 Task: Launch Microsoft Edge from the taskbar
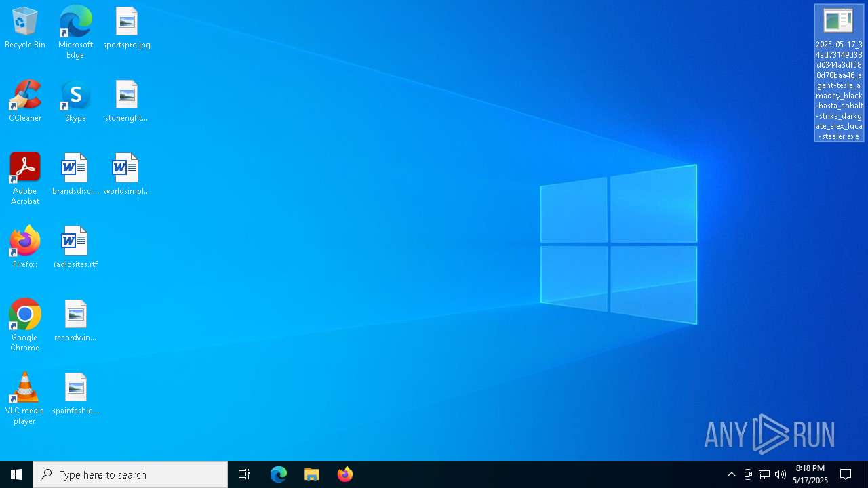point(279,474)
